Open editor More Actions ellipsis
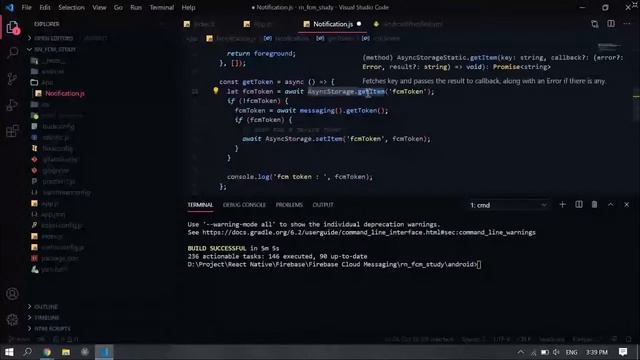 pos(627,24)
